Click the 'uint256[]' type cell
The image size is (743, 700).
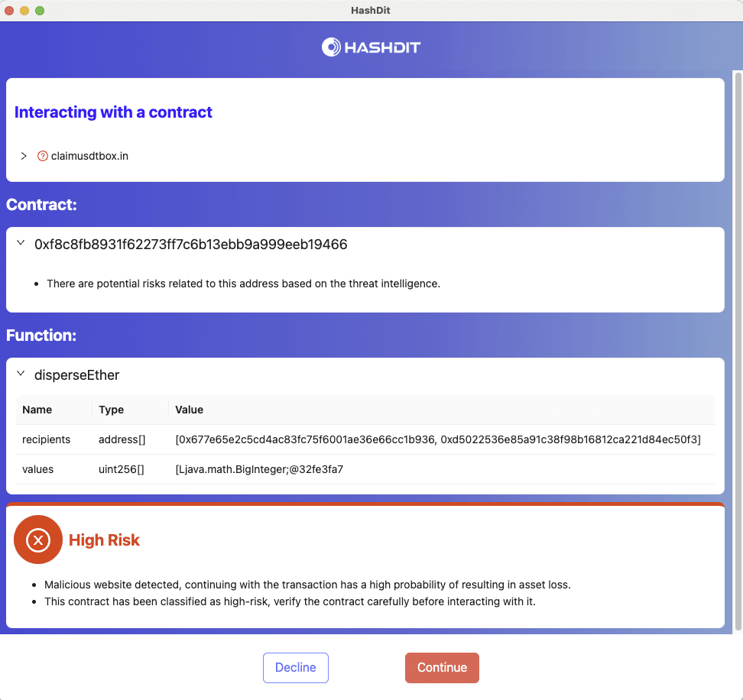(122, 469)
